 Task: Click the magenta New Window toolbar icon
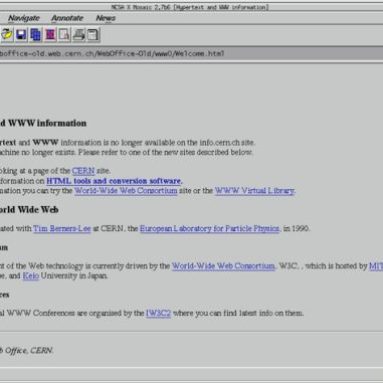pyautogui.click(x=50, y=35)
